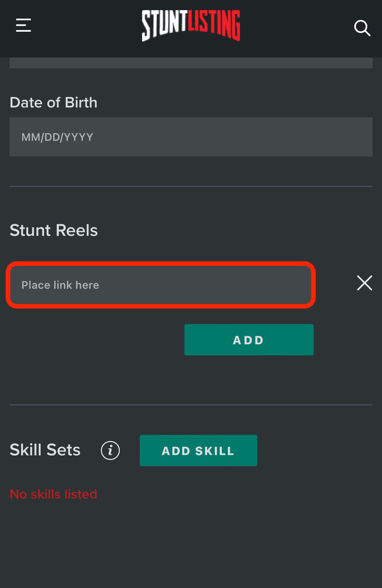Click the Place link here input
The height and width of the screenshot is (588, 382).
tap(161, 285)
